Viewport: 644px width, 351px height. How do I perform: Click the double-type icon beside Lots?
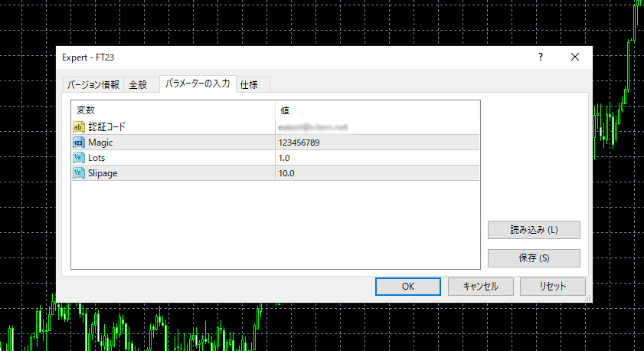[79, 158]
